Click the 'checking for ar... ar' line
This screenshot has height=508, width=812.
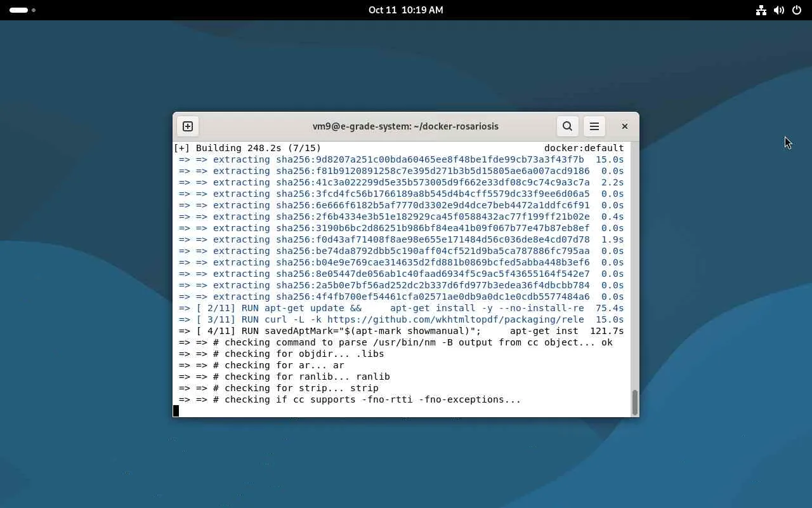click(261, 365)
